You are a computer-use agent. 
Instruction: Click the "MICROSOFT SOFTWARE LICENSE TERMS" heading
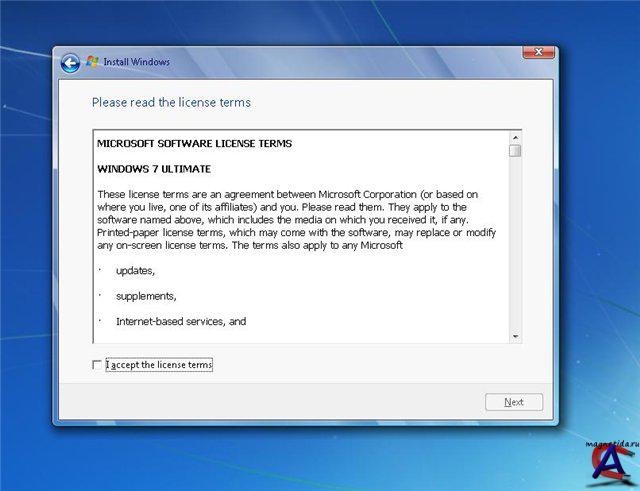click(x=195, y=144)
